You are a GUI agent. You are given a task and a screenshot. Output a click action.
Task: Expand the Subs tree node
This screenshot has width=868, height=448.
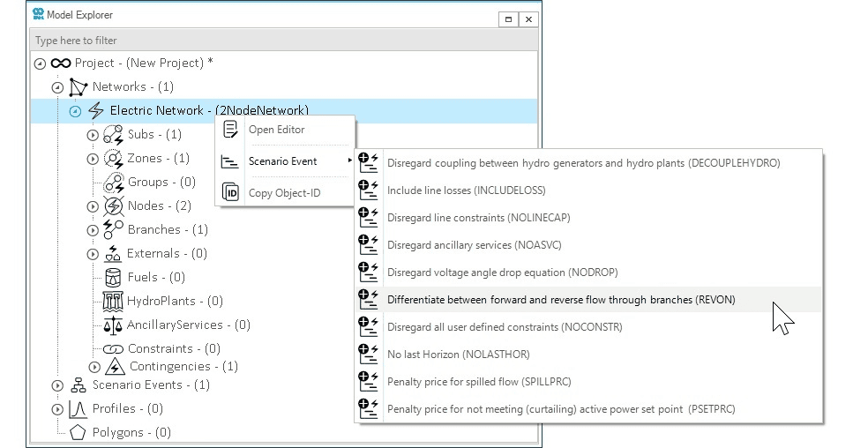coord(93,135)
